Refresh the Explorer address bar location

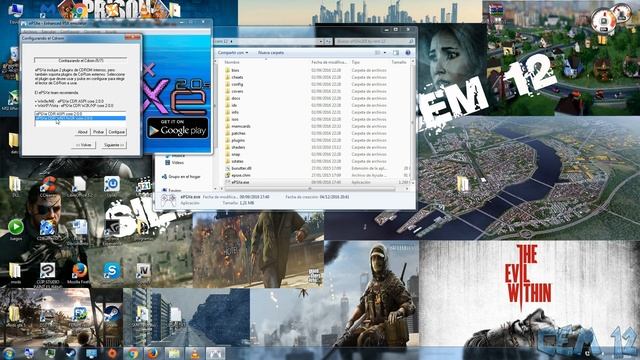[329, 41]
